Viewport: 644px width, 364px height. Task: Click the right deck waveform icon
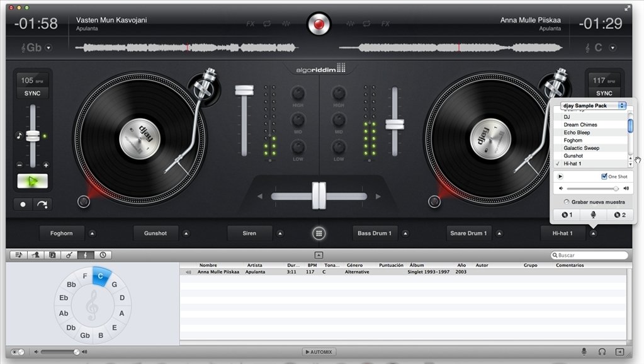click(351, 24)
